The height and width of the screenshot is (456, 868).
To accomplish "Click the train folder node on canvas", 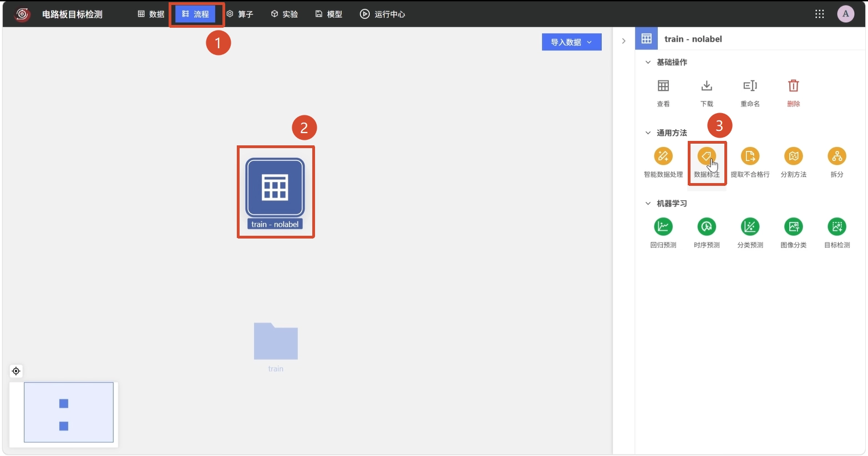I will (276, 341).
